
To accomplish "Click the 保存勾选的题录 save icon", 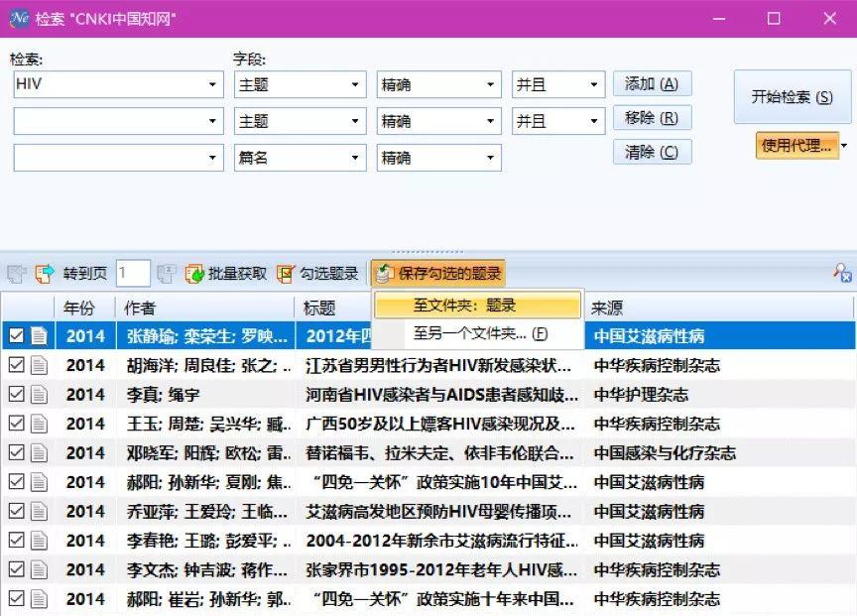I will point(384,274).
